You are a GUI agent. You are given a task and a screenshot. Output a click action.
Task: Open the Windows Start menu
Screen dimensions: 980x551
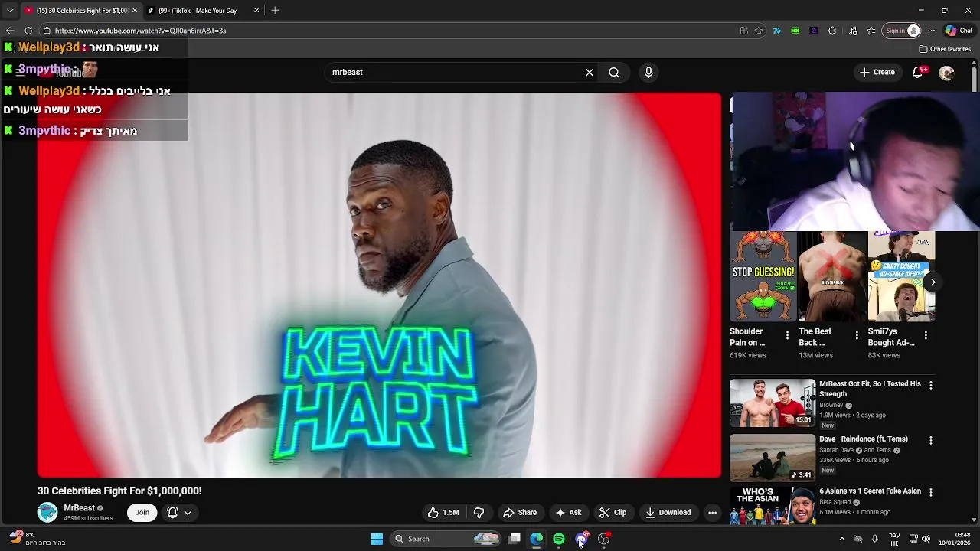click(377, 539)
